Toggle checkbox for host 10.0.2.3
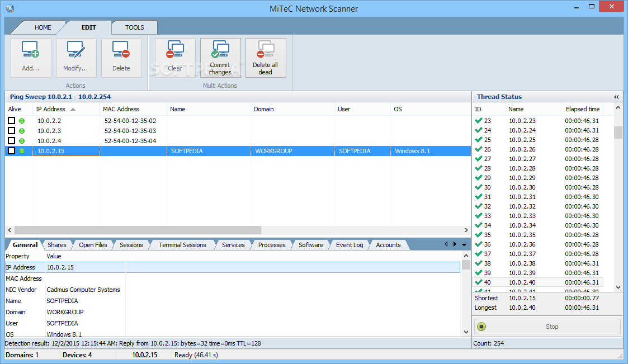 click(12, 130)
